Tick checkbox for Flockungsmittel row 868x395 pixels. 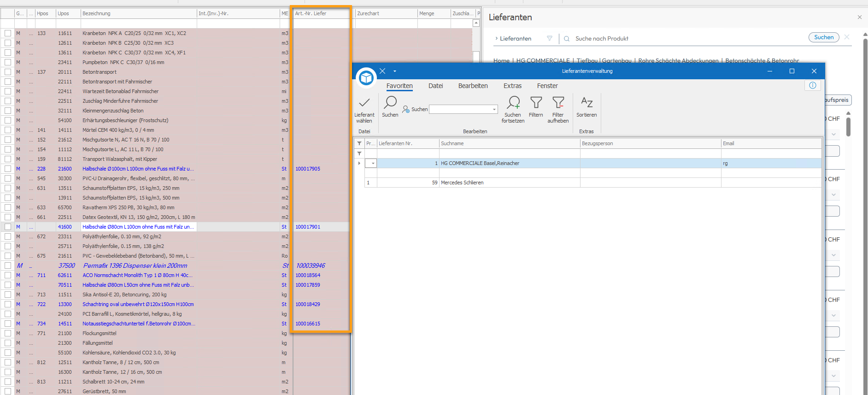8,333
